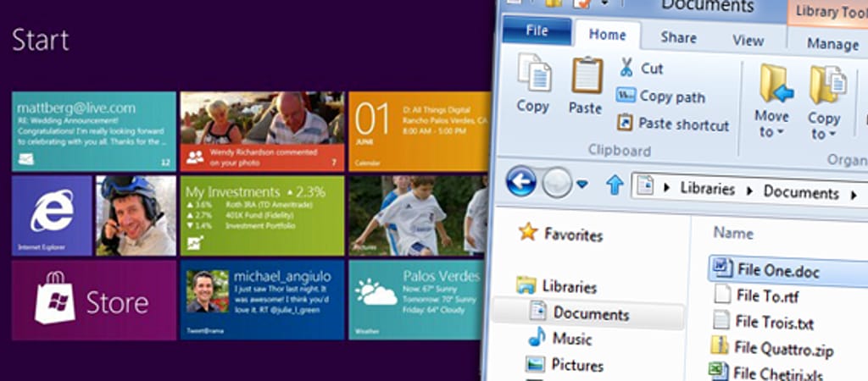Select Pictures library in navigation pane
The image size is (868, 381).
pyautogui.click(x=576, y=366)
